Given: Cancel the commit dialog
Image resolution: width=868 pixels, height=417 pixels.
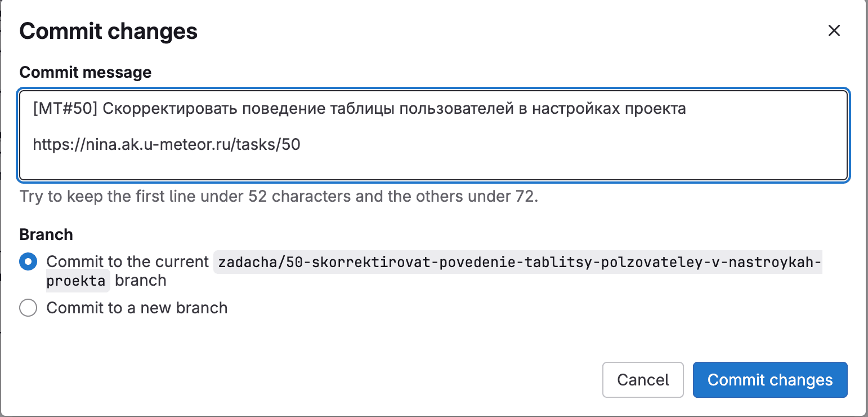Looking at the screenshot, I should pyautogui.click(x=643, y=380).
